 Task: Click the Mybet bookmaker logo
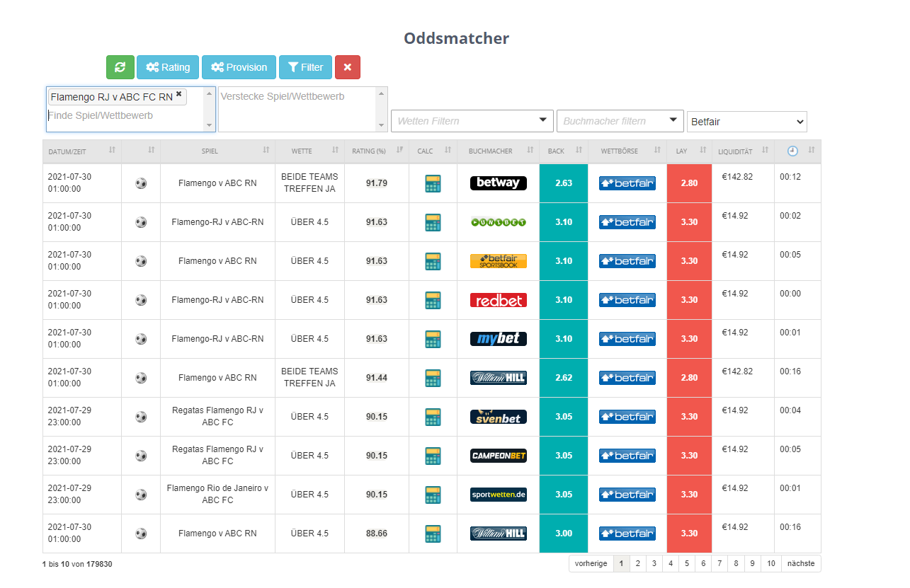click(x=499, y=339)
